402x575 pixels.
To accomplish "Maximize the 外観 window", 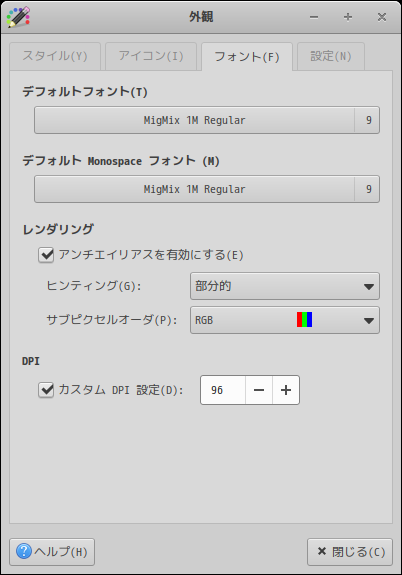I will (x=348, y=17).
